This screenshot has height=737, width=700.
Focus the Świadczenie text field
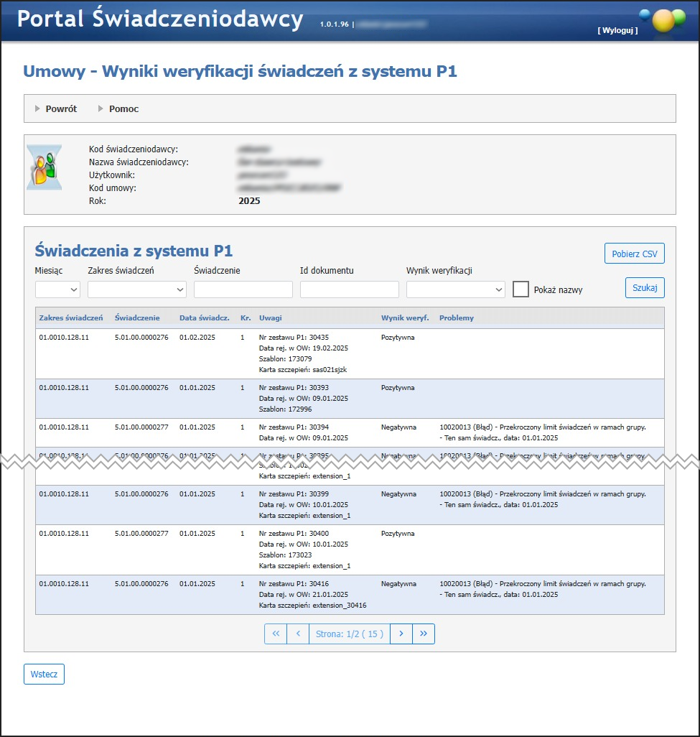click(x=243, y=289)
